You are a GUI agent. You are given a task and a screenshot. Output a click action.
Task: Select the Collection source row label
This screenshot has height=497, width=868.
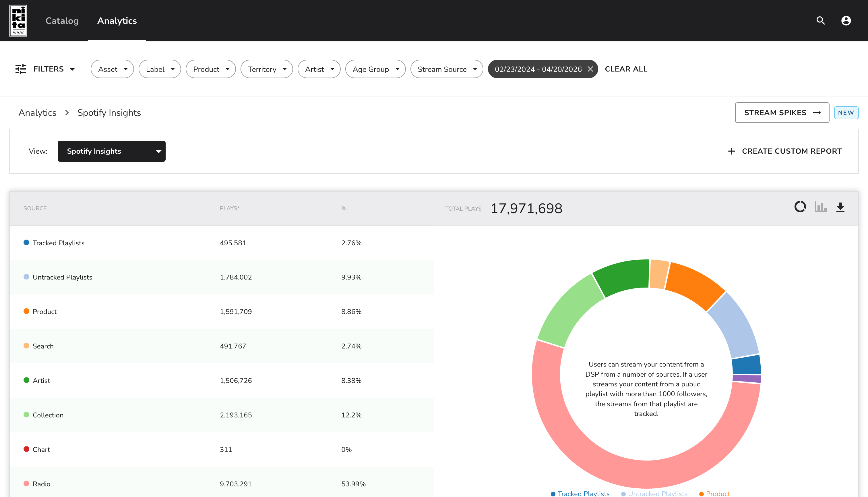pos(48,415)
